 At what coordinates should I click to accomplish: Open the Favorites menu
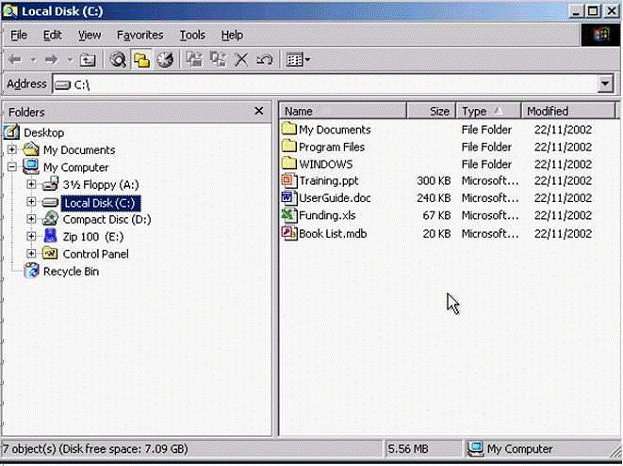point(140,35)
